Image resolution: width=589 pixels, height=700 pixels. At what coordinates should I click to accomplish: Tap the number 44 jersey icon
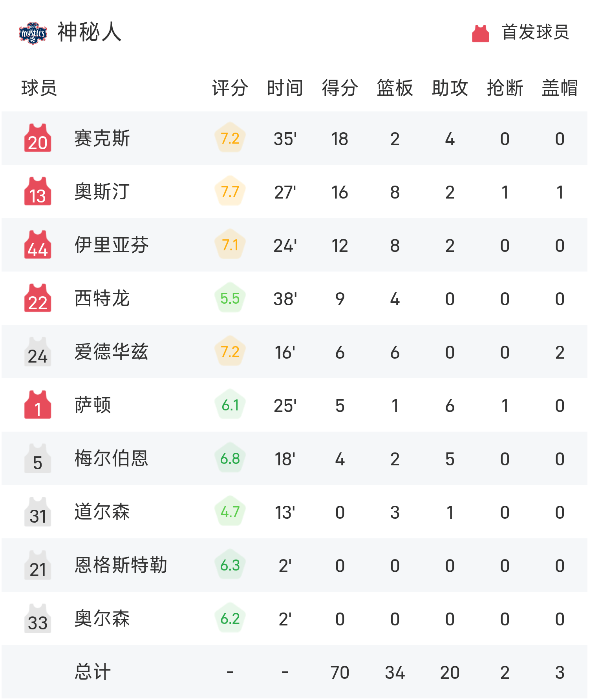(x=38, y=244)
